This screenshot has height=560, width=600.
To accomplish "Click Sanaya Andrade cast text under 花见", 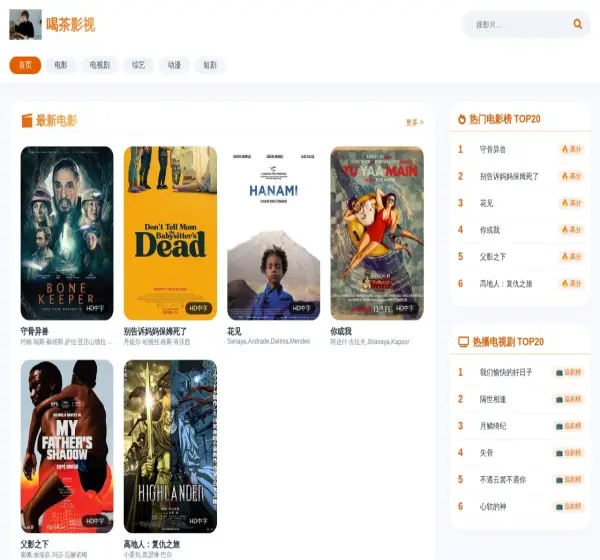I will (268, 341).
